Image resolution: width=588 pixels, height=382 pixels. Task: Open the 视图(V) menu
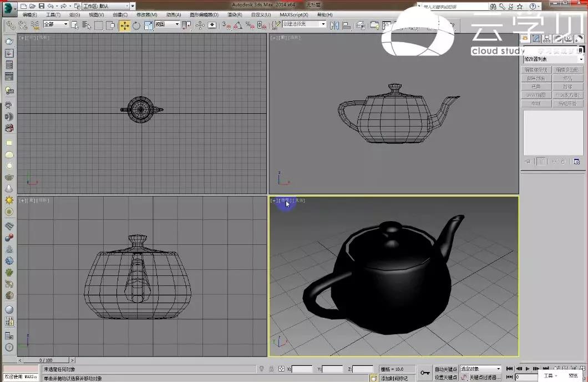(97, 14)
